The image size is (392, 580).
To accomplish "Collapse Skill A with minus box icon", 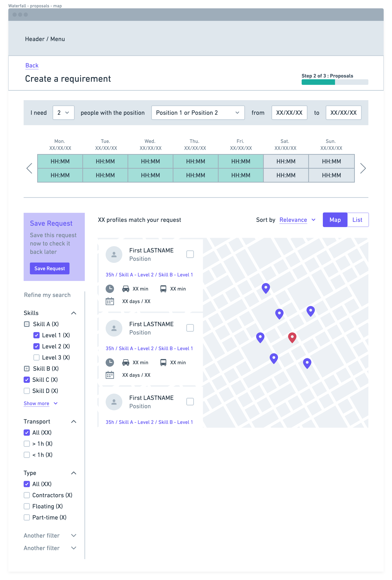I will pos(27,324).
